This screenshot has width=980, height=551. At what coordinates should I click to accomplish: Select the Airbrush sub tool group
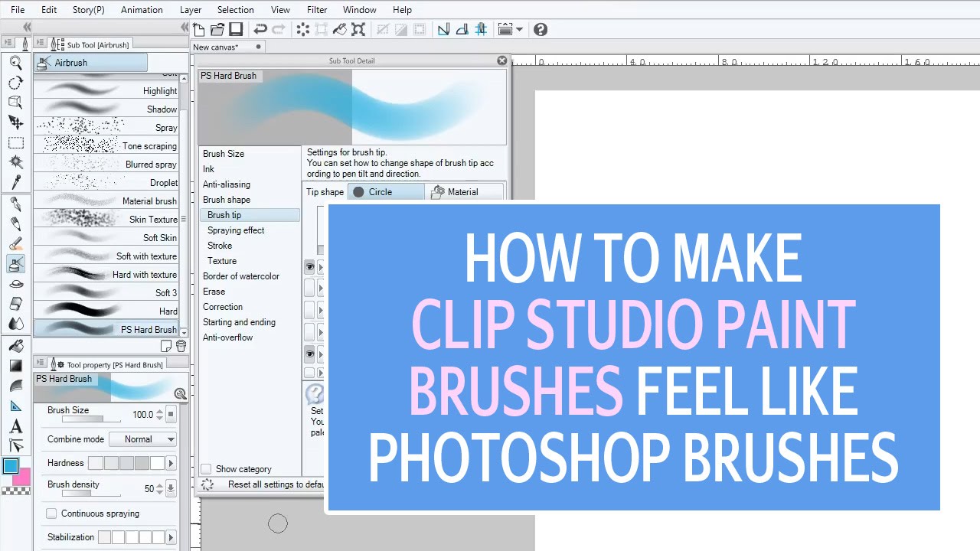[90, 63]
